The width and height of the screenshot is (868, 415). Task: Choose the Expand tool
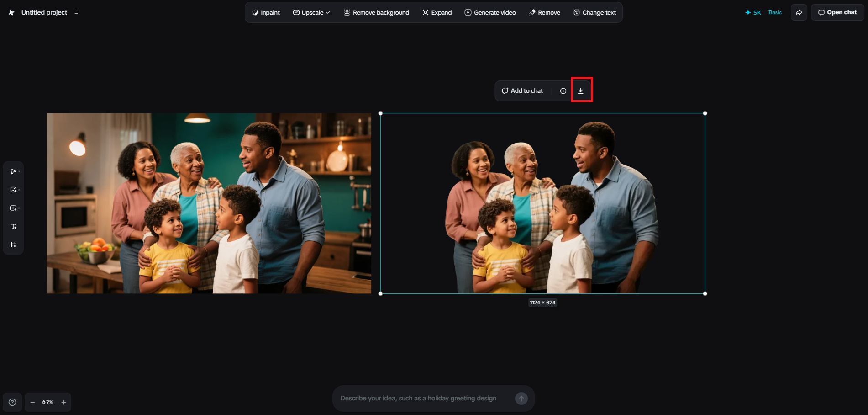click(437, 12)
